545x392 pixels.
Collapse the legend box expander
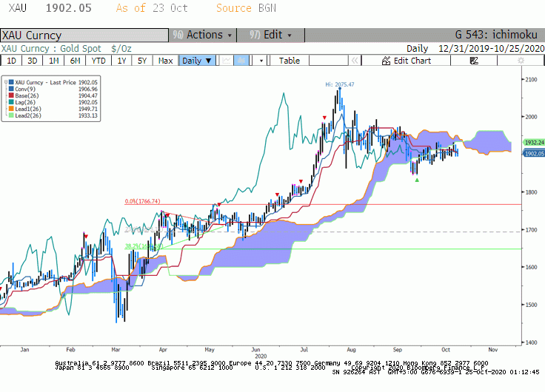pyautogui.click(x=6, y=82)
